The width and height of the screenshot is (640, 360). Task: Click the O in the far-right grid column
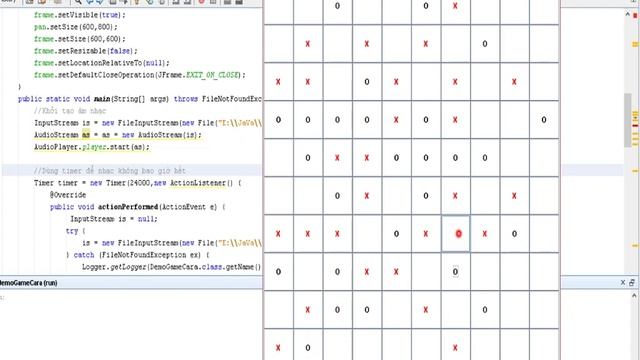pyautogui.click(x=544, y=120)
